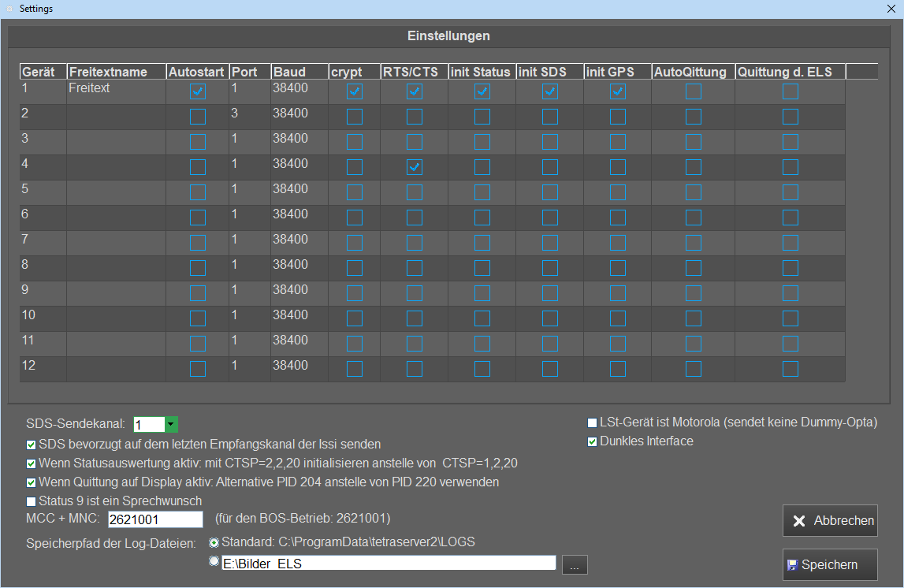The image size is (904, 588).
Task: Click the custom log path text field
Action: click(389, 564)
